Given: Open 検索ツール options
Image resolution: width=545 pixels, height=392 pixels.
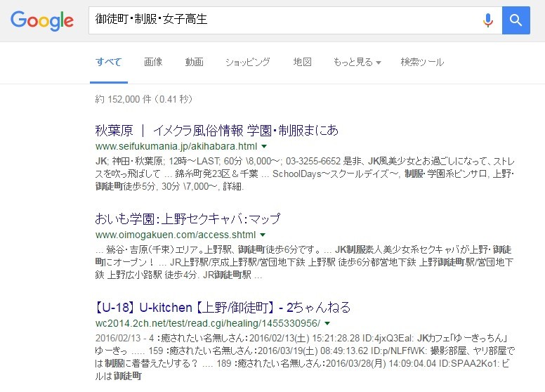Looking at the screenshot, I should (422, 63).
